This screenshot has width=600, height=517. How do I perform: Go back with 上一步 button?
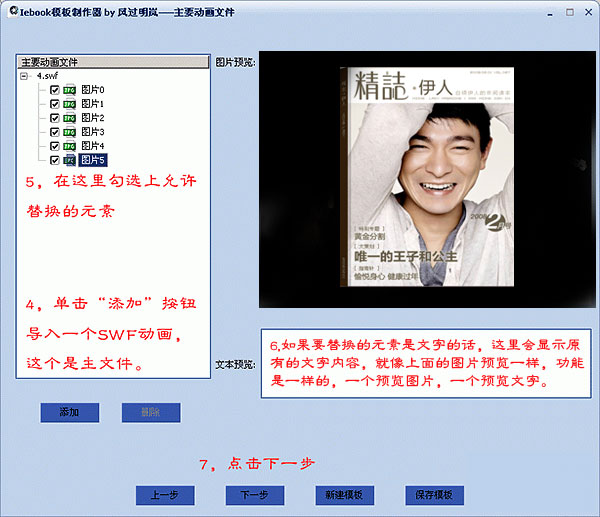(x=165, y=495)
